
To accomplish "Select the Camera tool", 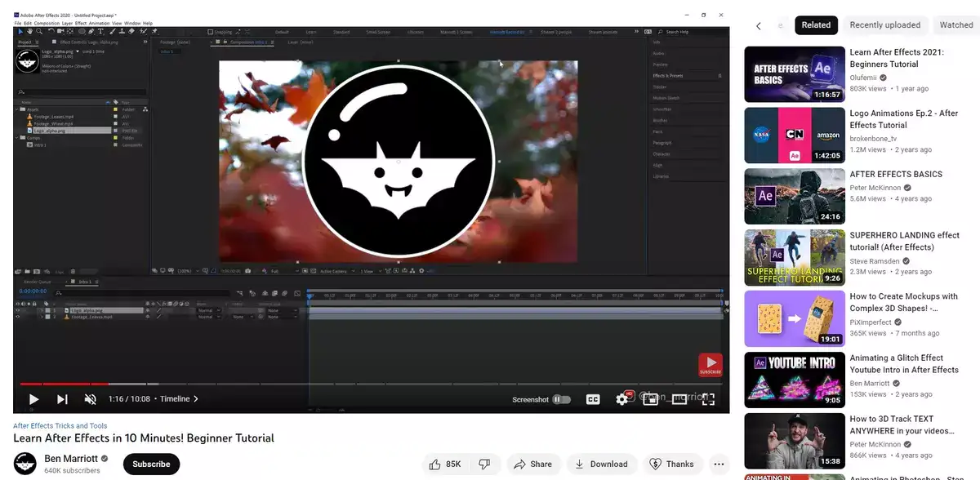I will [x=62, y=32].
